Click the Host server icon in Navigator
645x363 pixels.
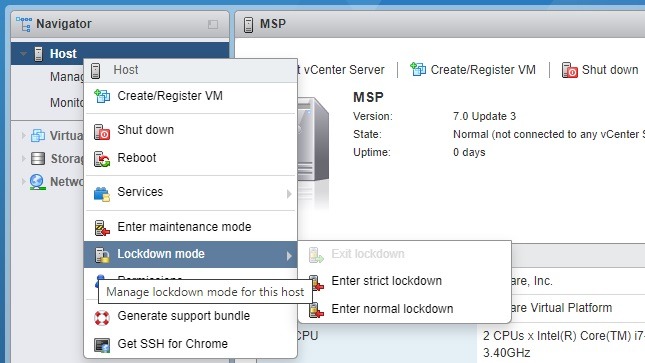tap(38, 54)
